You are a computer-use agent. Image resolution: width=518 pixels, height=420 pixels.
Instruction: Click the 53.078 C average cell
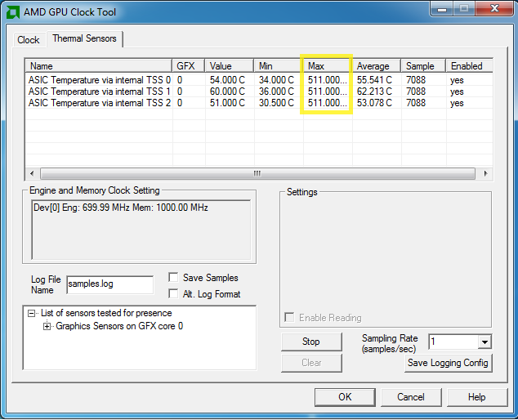click(374, 103)
